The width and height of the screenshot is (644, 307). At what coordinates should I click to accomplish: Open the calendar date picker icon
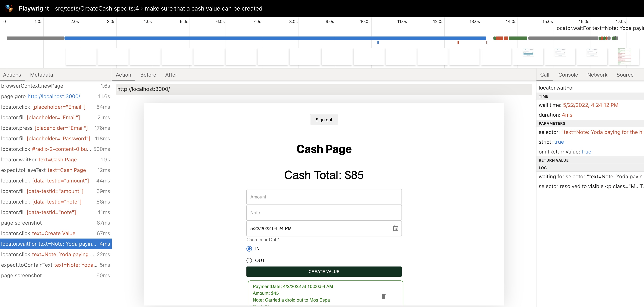395,228
